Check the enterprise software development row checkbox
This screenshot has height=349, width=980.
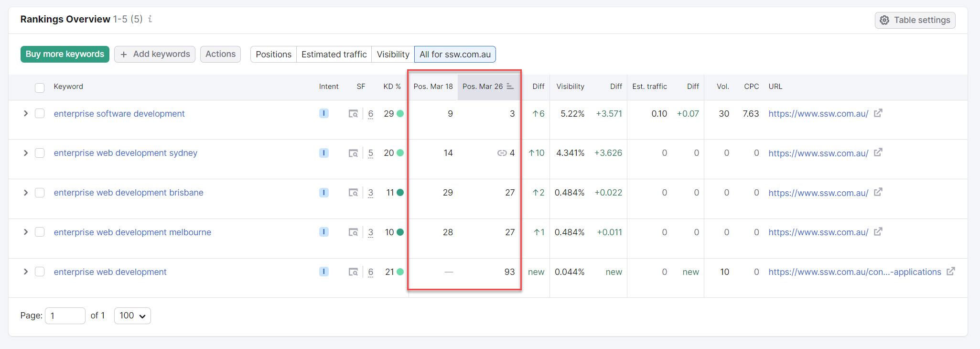coord(40,114)
